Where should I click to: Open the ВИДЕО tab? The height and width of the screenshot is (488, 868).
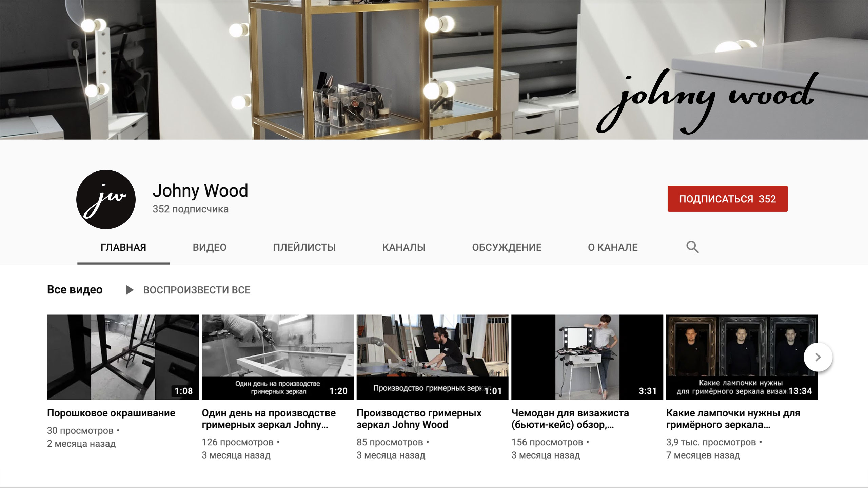click(x=210, y=247)
